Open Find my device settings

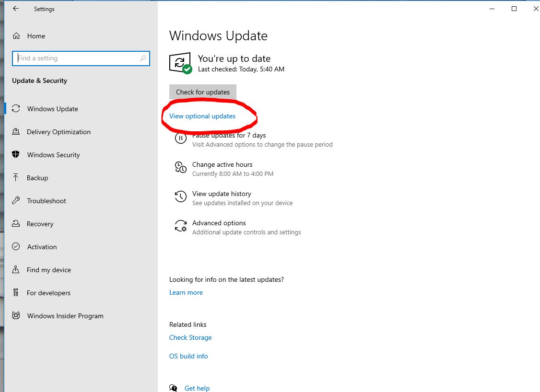48,270
